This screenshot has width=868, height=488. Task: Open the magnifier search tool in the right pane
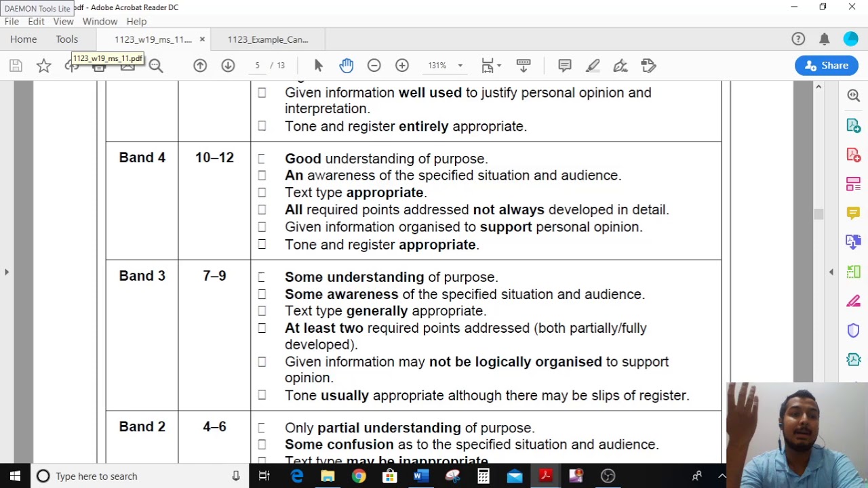(854, 96)
